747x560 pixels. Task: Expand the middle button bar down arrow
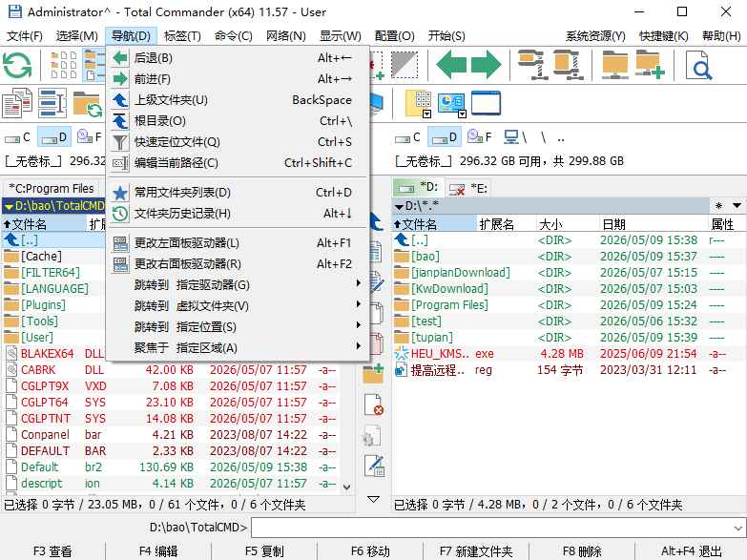[374, 499]
